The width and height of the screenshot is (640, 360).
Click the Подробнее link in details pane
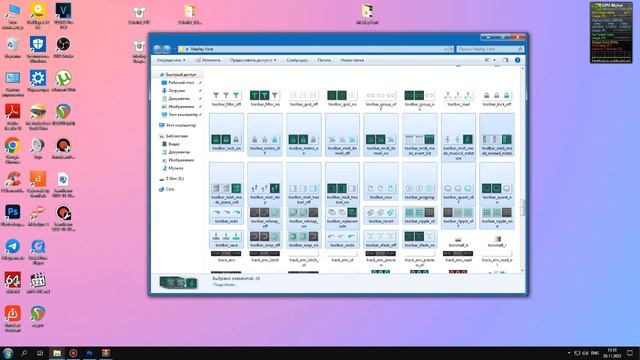[224, 284]
